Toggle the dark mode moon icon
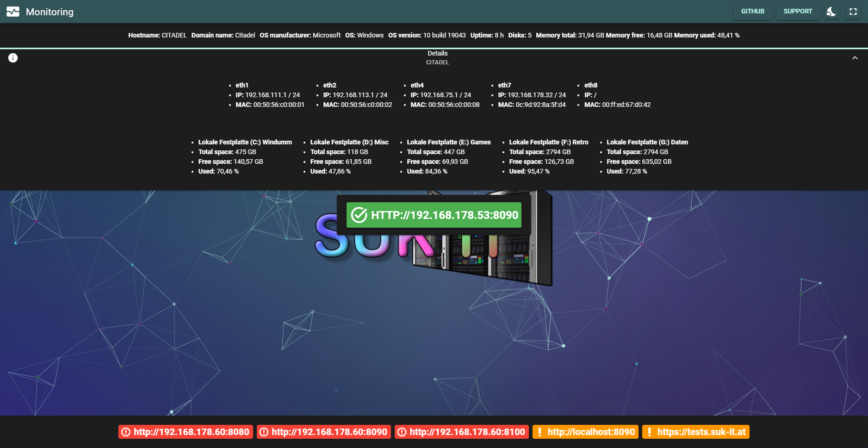Screen dimensions: 868x448 [x=831, y=12]
